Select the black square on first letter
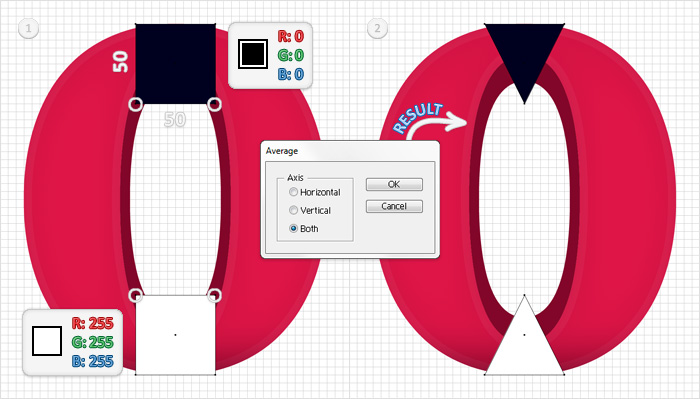The width and height of the screenshot is (700, 399). pos(175,64)
